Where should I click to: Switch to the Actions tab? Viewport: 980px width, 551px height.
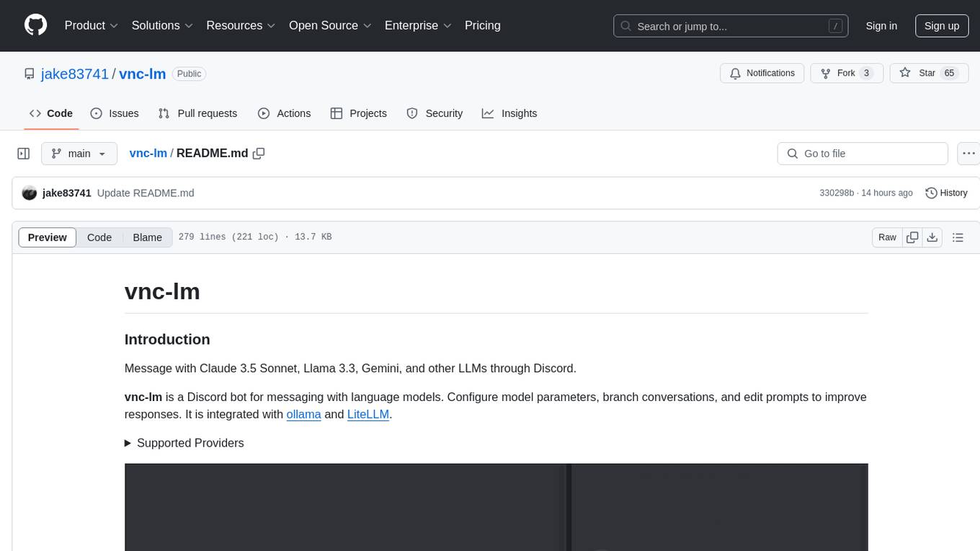click(284, 113)
